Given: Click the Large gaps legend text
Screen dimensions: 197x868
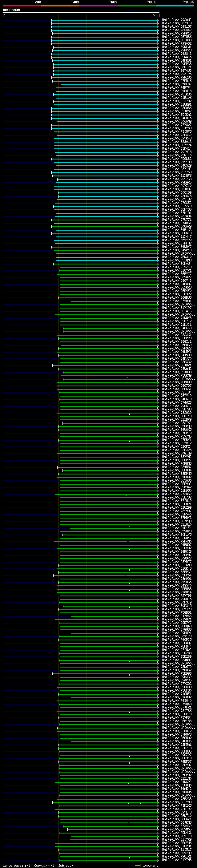Looking at the screenshot, I should coord(13,866).
